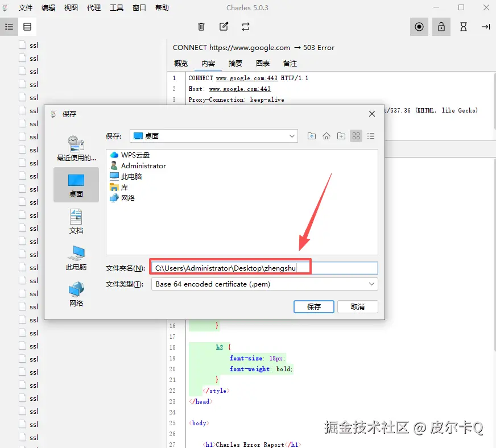Switch to the 概览 tab
Screen dimensions: 496x448
(x=181, y=64)
